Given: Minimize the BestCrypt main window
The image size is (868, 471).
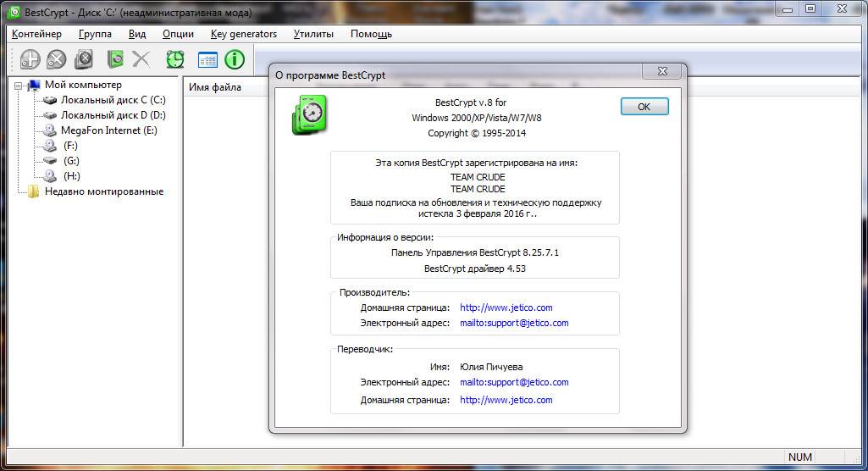Looking at the screenshot, I should point(788,8).
